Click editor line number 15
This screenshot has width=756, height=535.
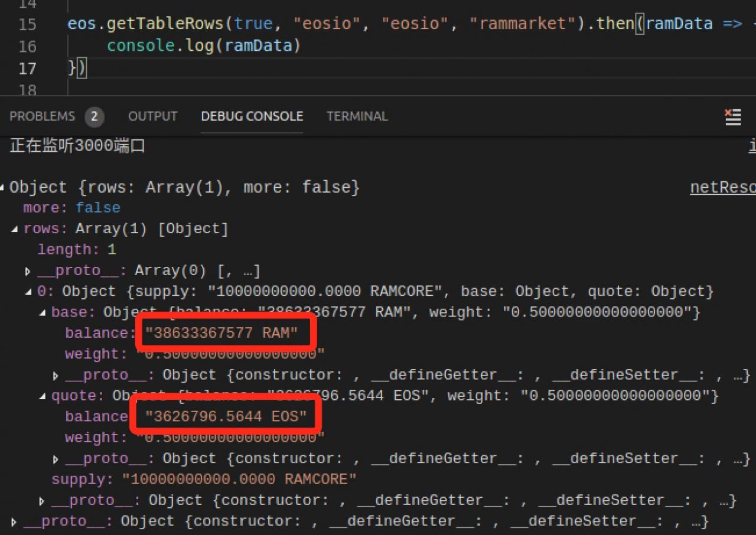pyautogui.click(x=27, y=24)
